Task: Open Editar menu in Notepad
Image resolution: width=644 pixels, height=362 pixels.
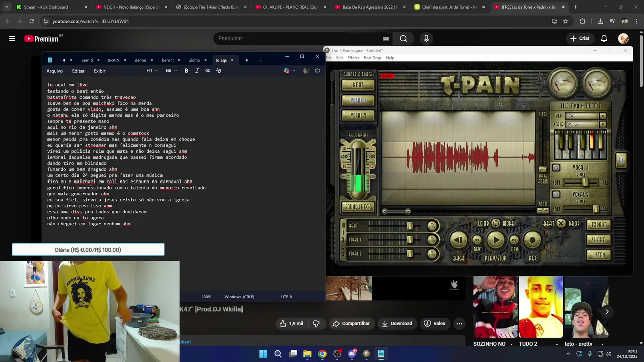Action: pyautogui.click(x=78, y=71)
